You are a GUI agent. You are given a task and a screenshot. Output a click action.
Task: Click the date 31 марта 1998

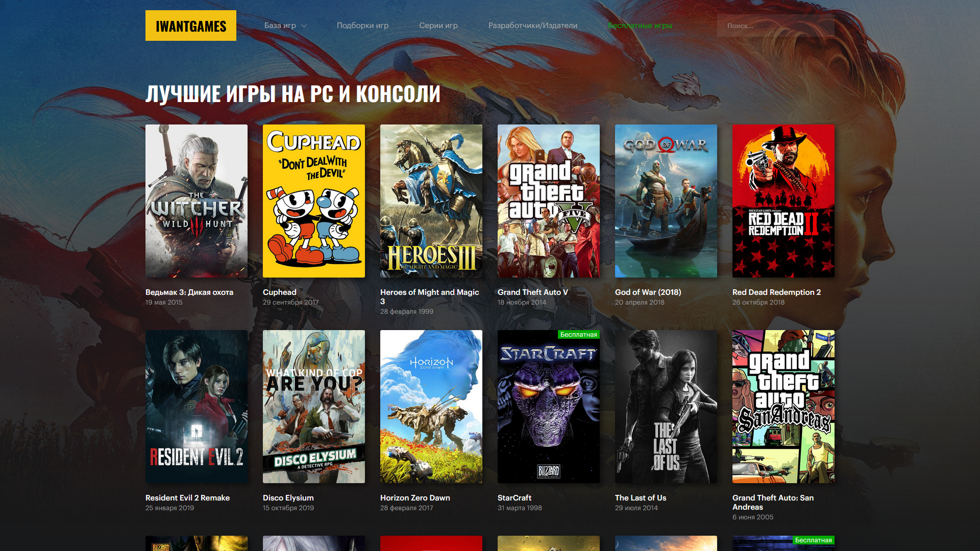520,508
